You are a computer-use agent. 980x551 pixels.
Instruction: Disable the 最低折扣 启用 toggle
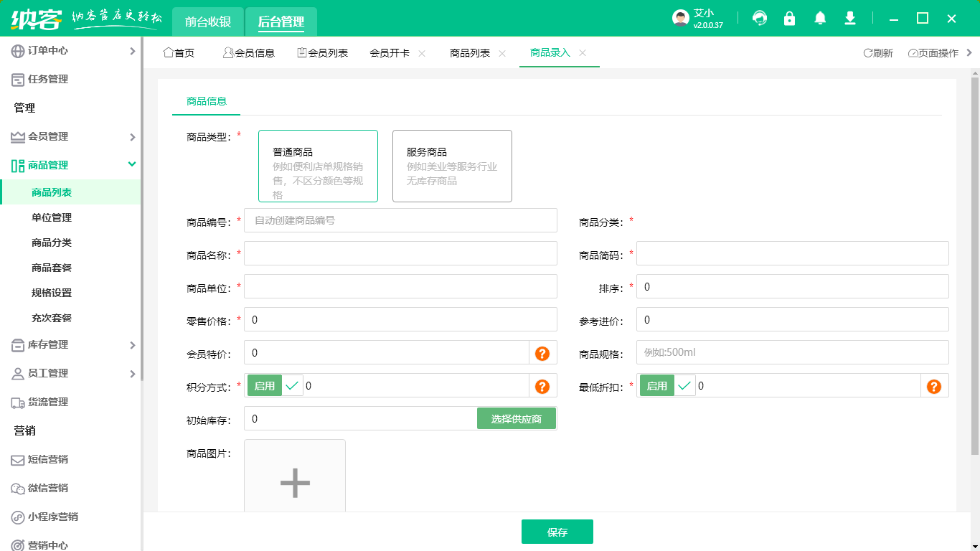pos(656,385)
